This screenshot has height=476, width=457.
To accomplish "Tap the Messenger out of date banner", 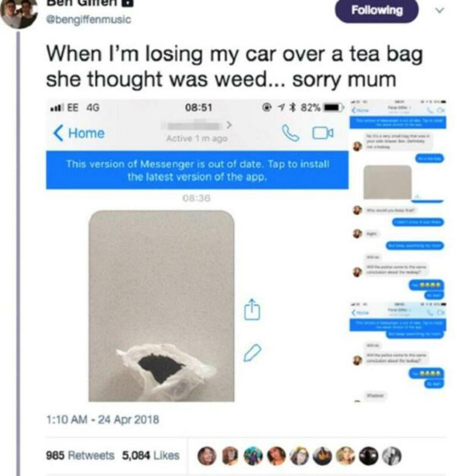I will pos(197,170).
